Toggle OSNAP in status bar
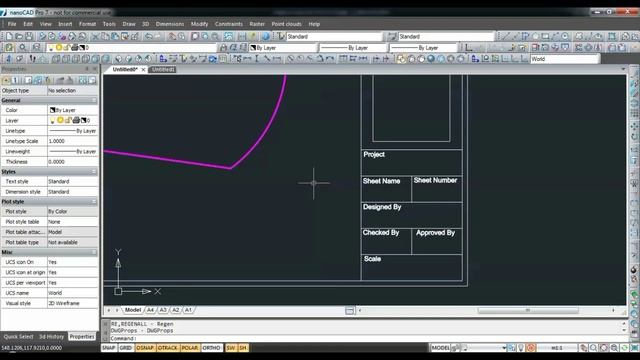 pyautogui.click(x=145, y=348)
